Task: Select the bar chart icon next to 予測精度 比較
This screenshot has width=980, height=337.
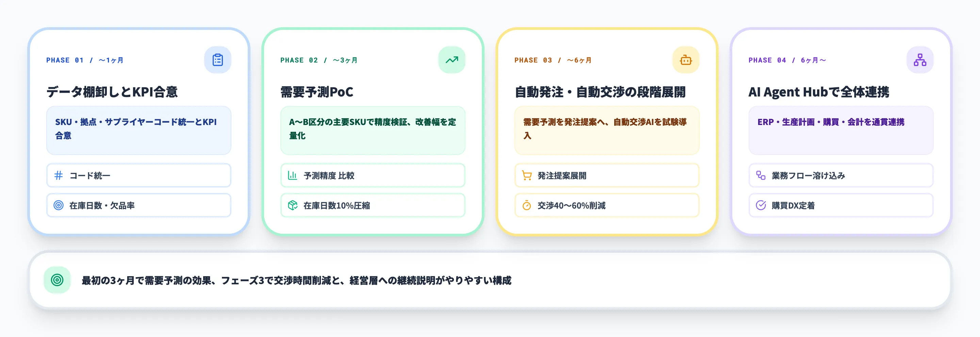Action: click(292, 176)
